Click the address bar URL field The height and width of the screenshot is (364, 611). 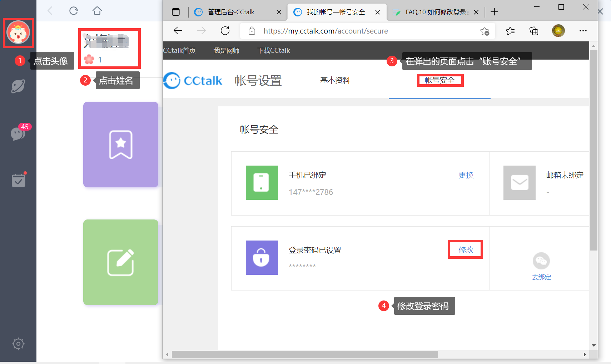(368, 31)
